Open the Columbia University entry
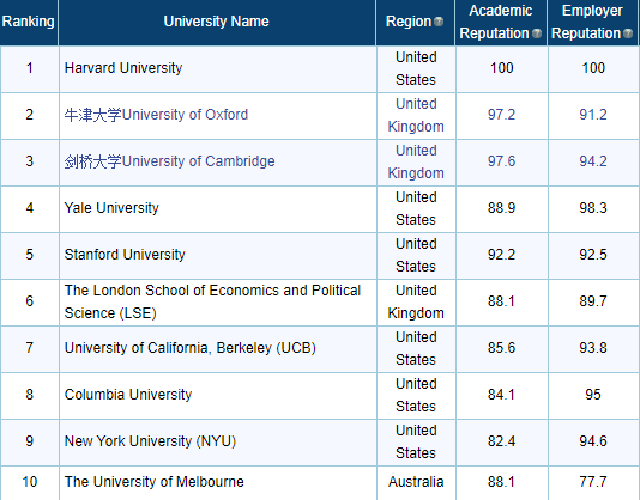 128,394
